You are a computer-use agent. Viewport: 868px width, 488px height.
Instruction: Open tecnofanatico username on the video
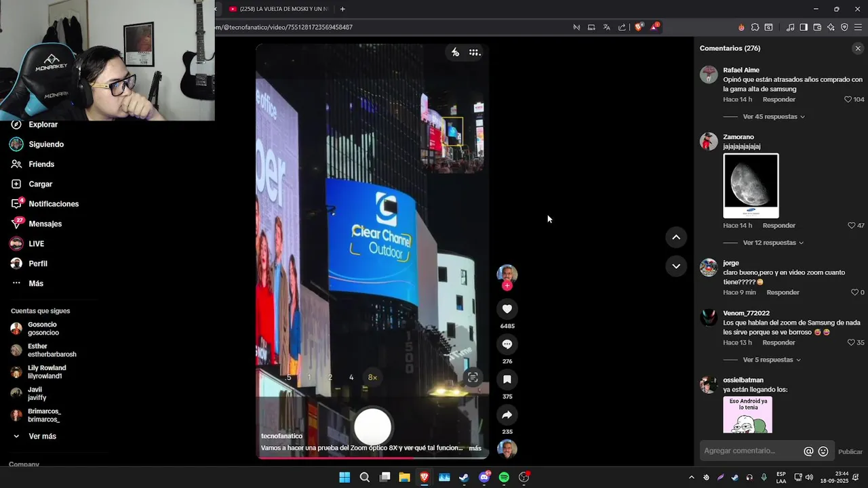pos(281,436)
